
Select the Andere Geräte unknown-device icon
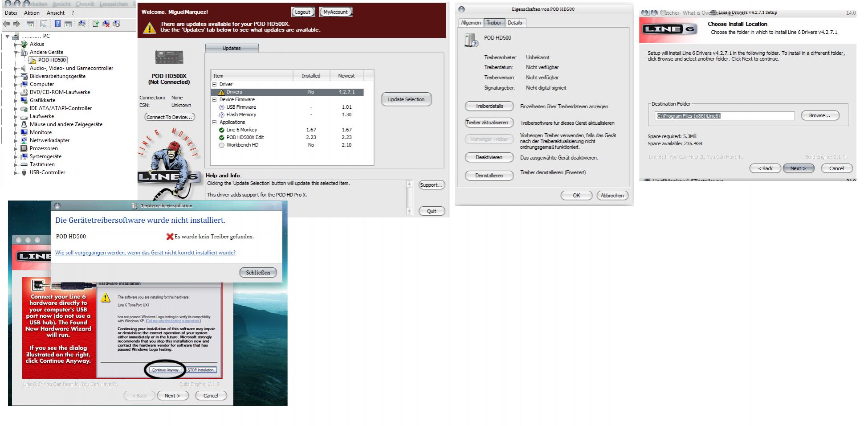pos(24,52)
